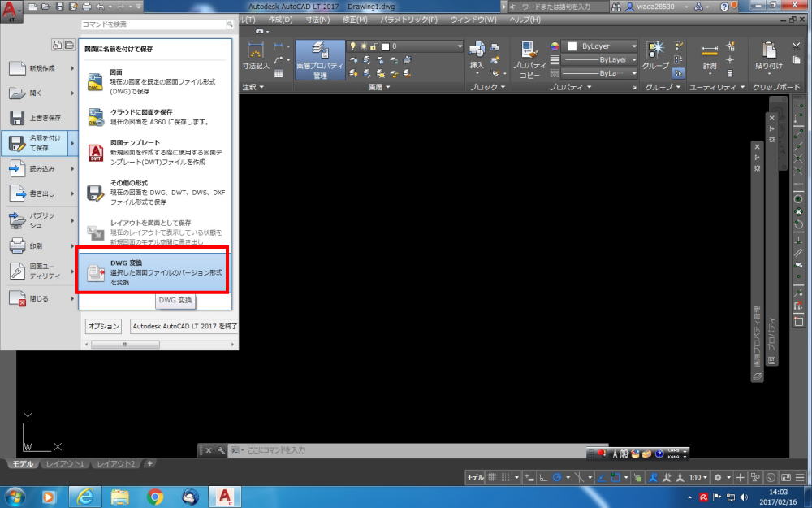This screenshot has height=508, width=812.
Task: Open the color ByLayer dropdown
Action: point(600,46)
